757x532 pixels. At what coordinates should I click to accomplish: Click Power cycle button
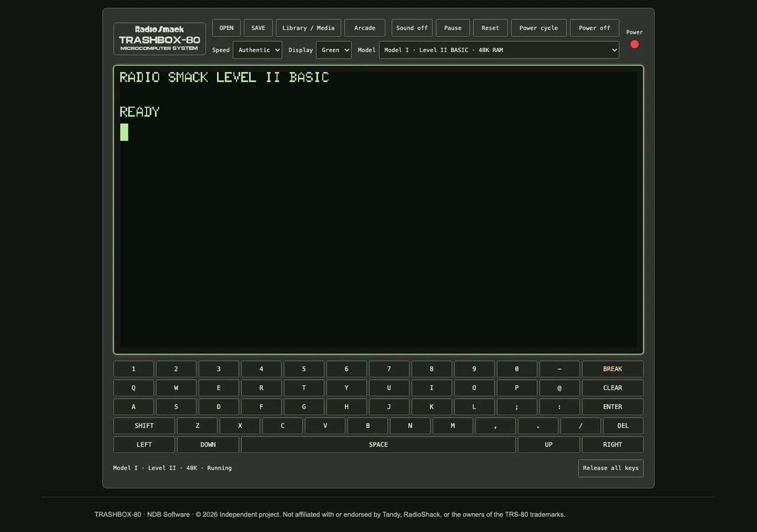pos(539,28)
